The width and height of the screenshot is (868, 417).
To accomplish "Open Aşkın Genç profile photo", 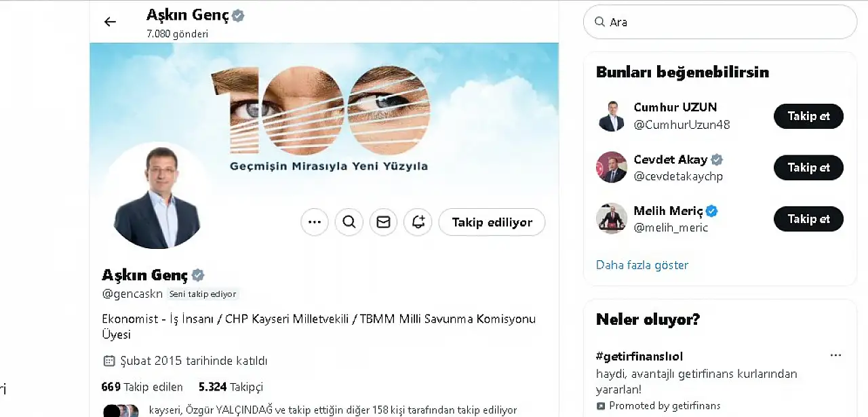I will 157,197.
